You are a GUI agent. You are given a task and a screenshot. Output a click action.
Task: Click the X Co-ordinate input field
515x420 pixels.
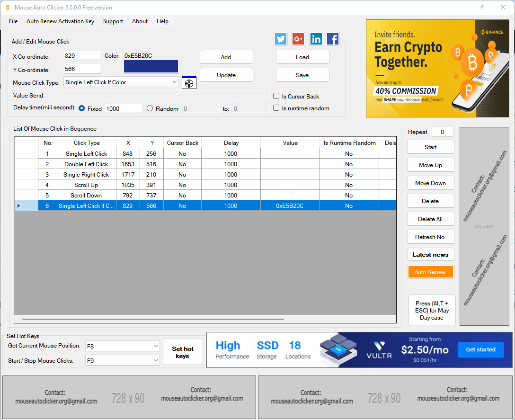click(82, 56)
